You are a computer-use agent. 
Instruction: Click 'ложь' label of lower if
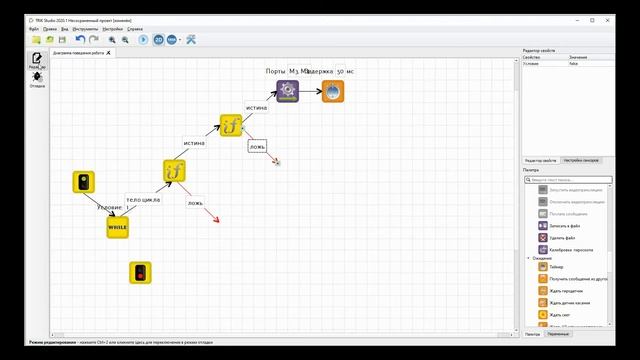pyautogui.click(x=195, y=203)
